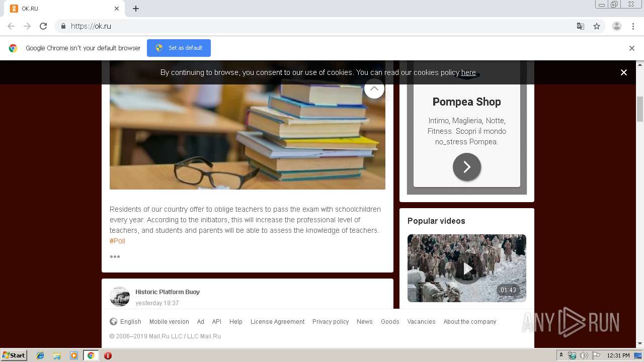Open the Mobile version footer link
This screenshot has height=362, width=644.
tap(169, 322)
